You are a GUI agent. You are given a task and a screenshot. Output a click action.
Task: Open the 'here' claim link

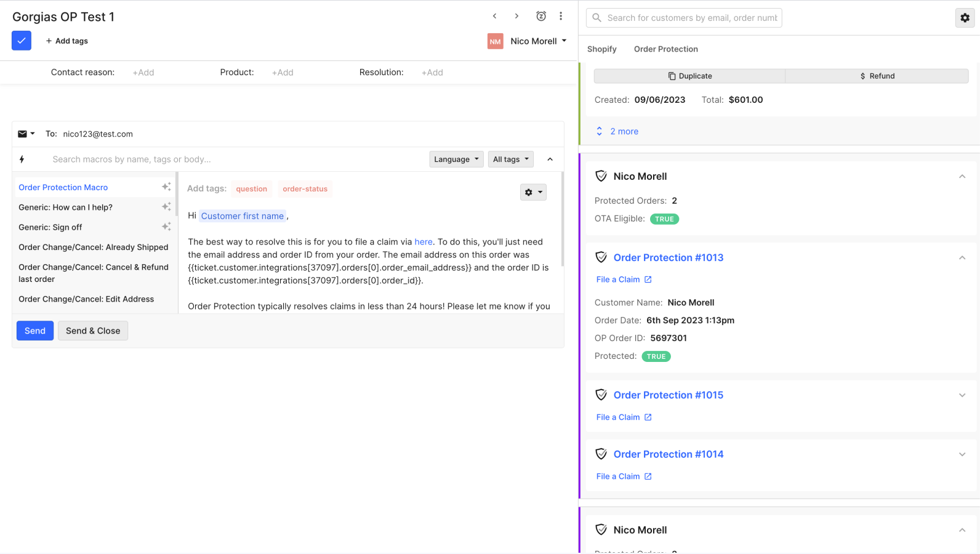[x=424, y=242]
